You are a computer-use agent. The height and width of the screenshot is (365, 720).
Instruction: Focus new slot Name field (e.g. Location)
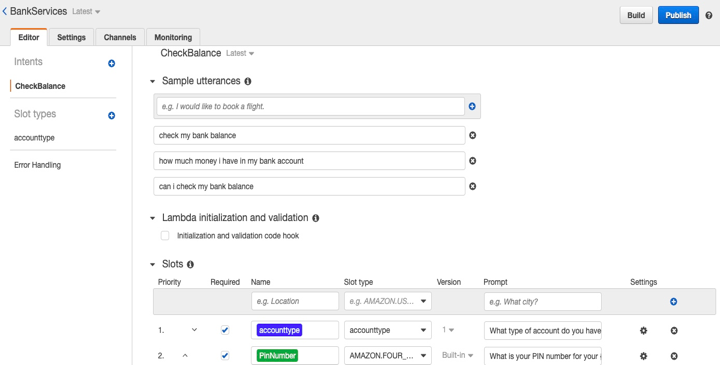[295, 301]
